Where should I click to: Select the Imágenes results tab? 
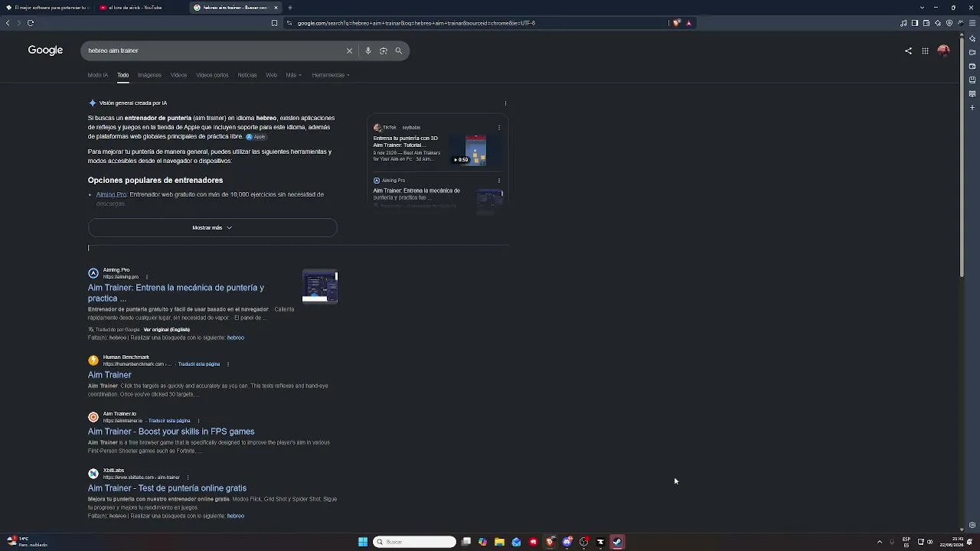click(149, 75)
